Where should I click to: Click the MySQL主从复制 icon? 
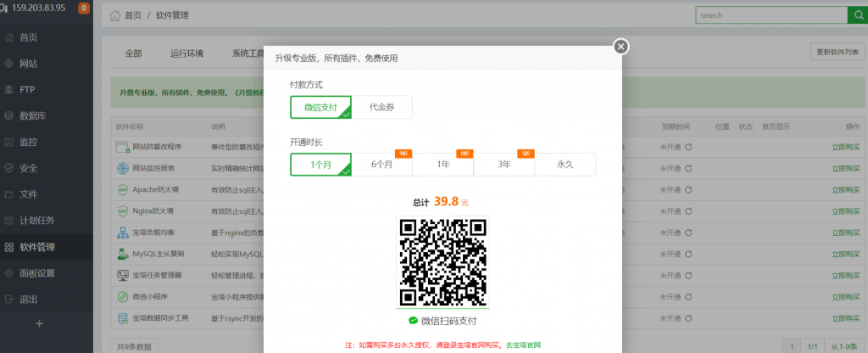click(x=122, y=254)
